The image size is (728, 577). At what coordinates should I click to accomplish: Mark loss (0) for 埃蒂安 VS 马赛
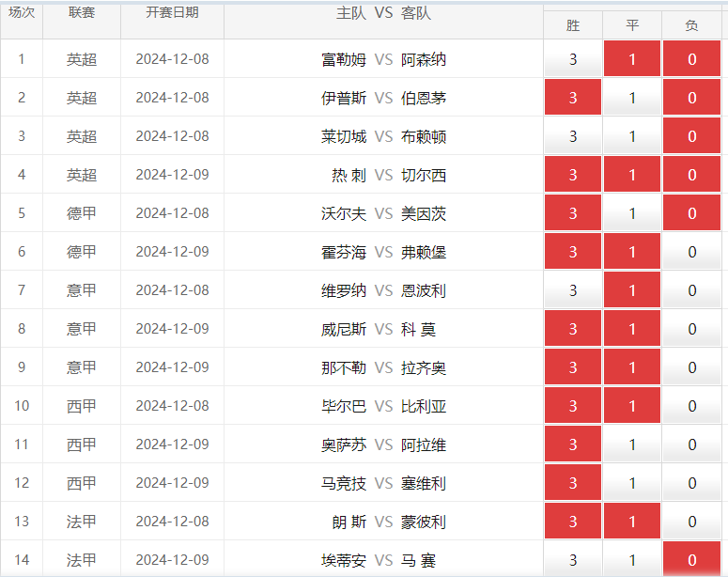pos(691,559)
